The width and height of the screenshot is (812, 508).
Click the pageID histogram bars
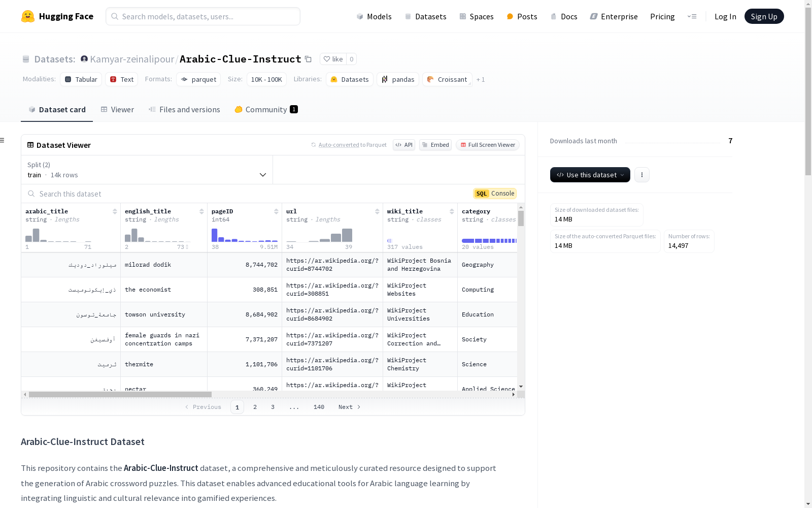coord(245,235)
